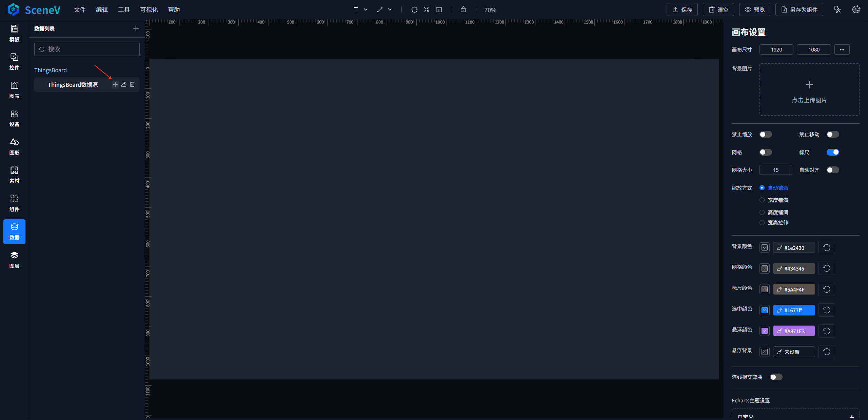Click the magic cursor icon at top right
Image resolution: width=868 pixels, height=420 pixels.
(837, 9)
